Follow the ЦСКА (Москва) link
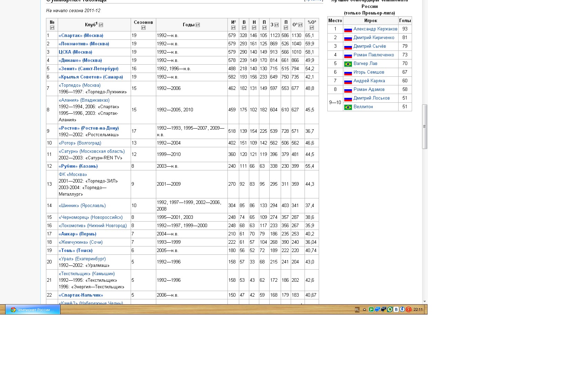 75,52
